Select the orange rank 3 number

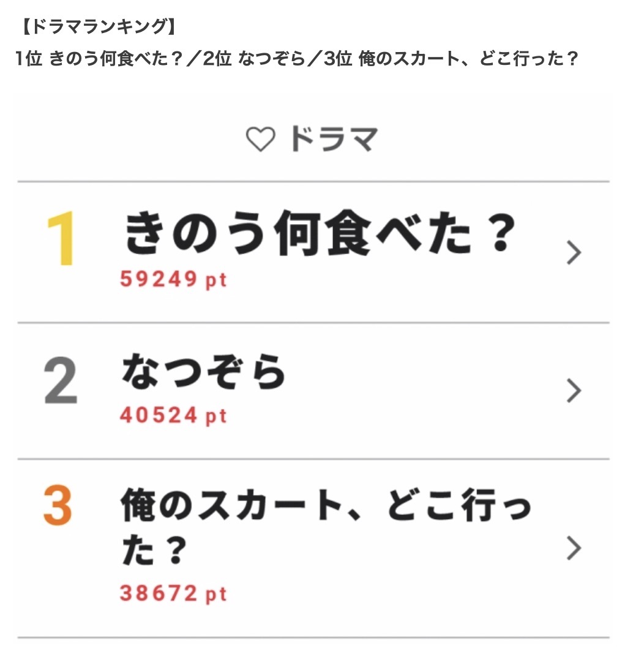(x=58, y=505)
